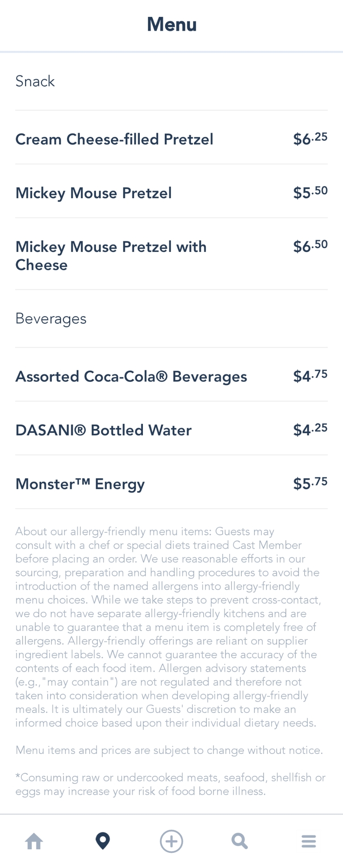Tap the Snack section heading
Screen dimensions: 343x868
[x=35, y=81]
